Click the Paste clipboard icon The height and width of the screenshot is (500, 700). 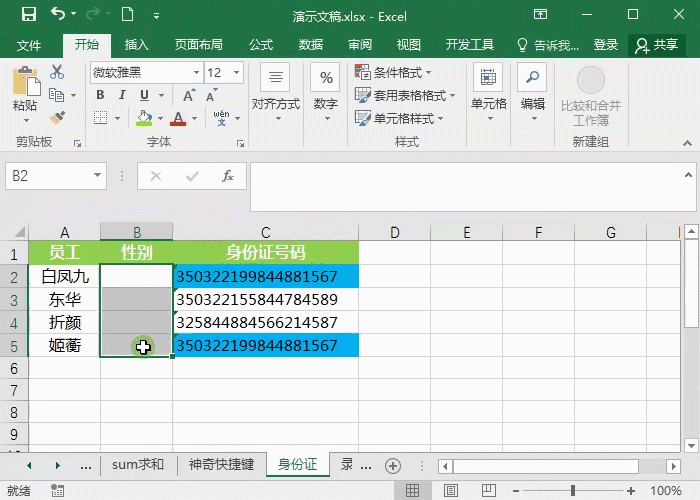(x=26, y=81)
